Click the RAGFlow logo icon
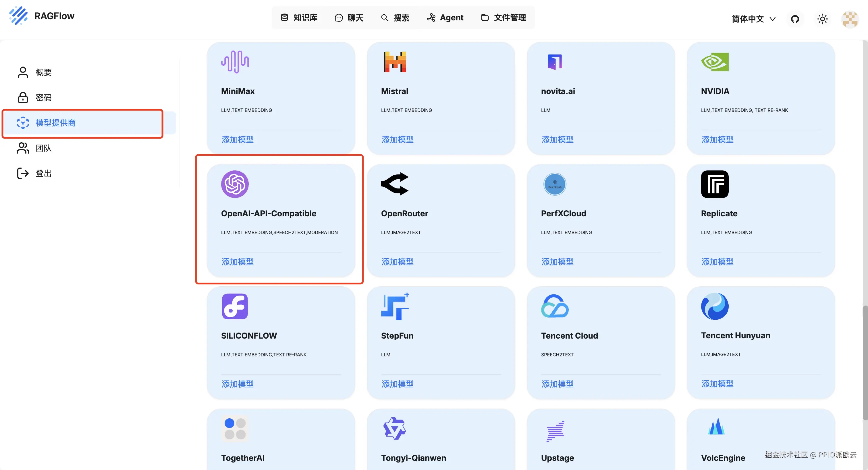 (18, 16)
